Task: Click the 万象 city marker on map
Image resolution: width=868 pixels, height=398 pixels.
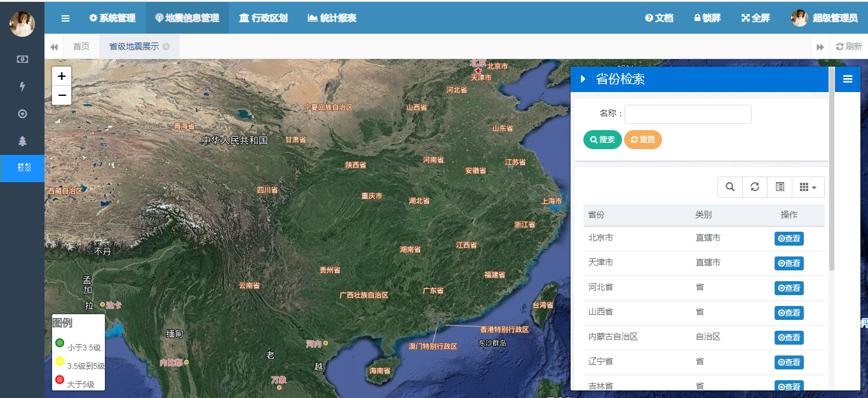Action: click(279, 387)
